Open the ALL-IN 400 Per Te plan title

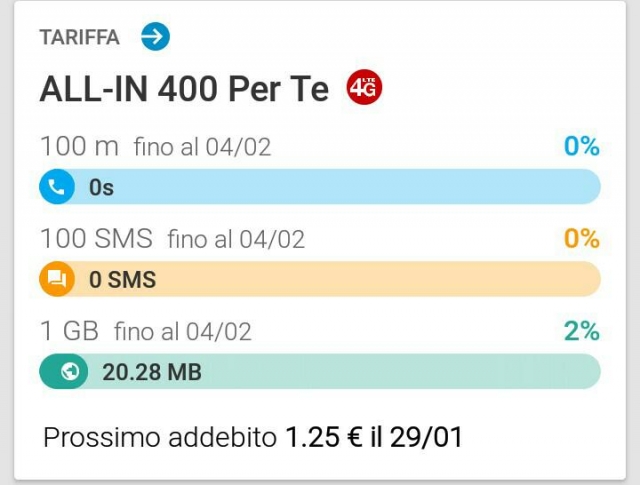click(x=184, y=89)
